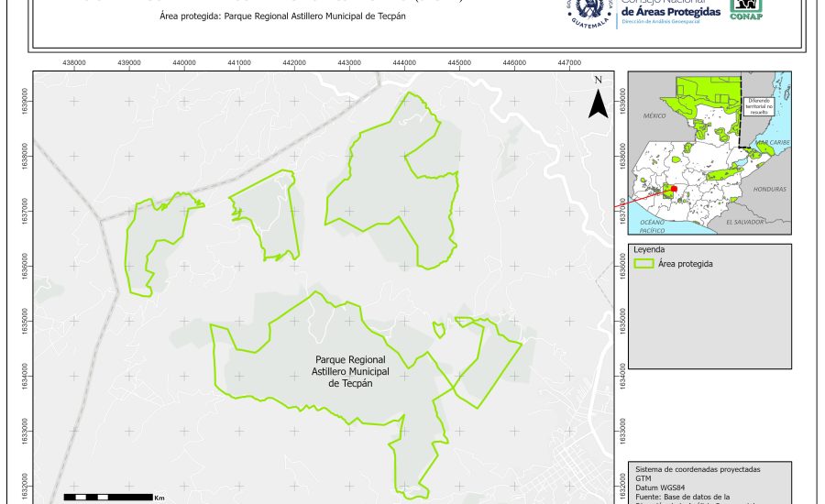Click the Área protegida legend swatch

[645, 264]
